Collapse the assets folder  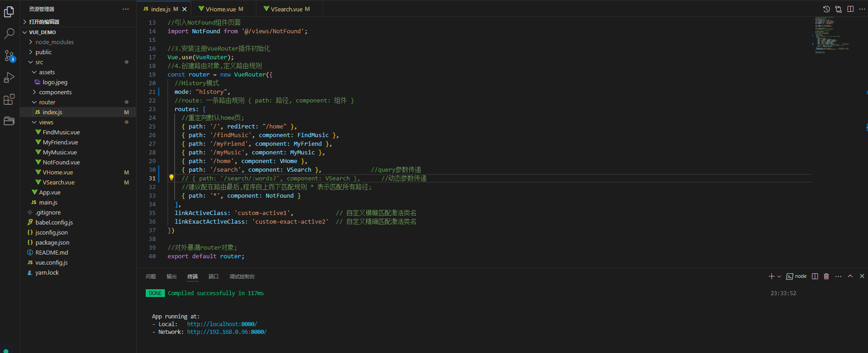click(x=78, y=72)
